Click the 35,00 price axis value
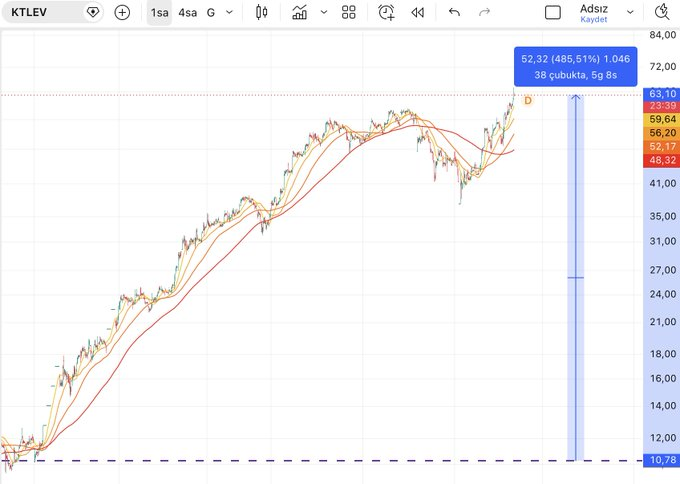Viewport: 680px width, 484px height. tap(663, 216)
